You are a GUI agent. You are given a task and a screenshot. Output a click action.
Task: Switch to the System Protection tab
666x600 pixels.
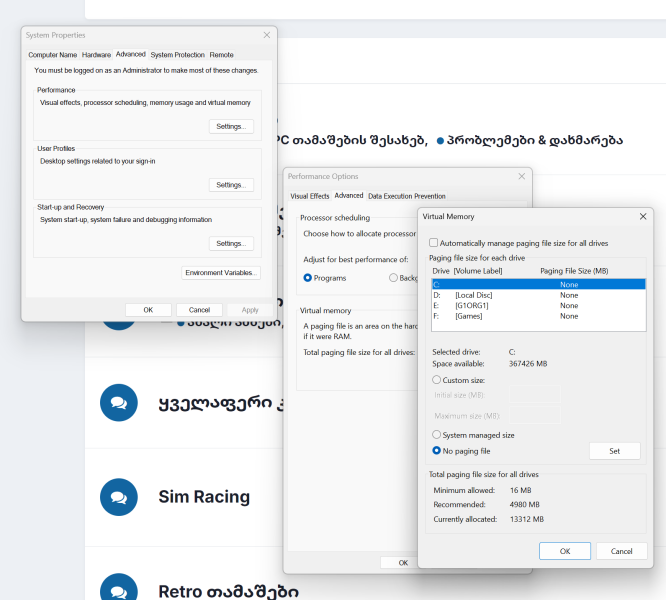(x=177, y=55)
